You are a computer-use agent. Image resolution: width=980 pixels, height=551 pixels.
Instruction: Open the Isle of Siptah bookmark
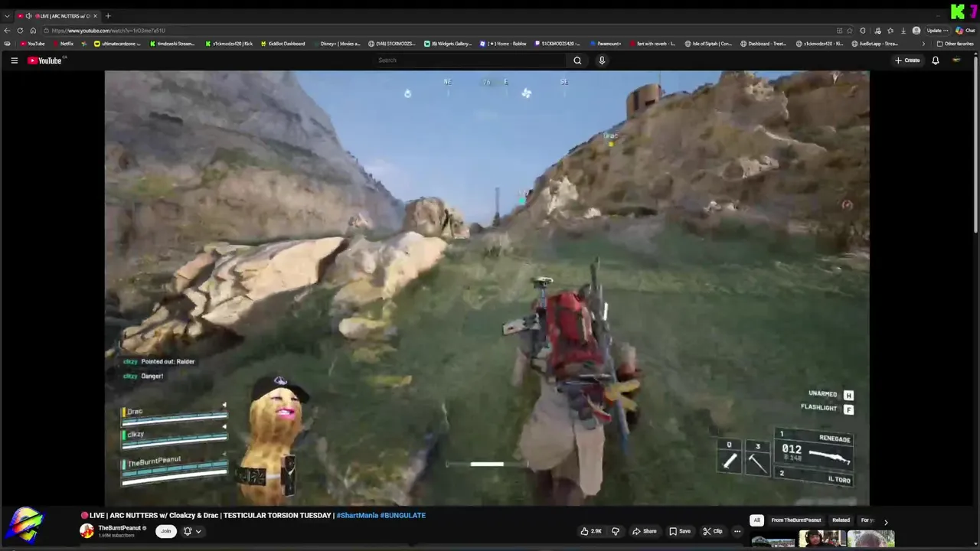pos(708,44)
